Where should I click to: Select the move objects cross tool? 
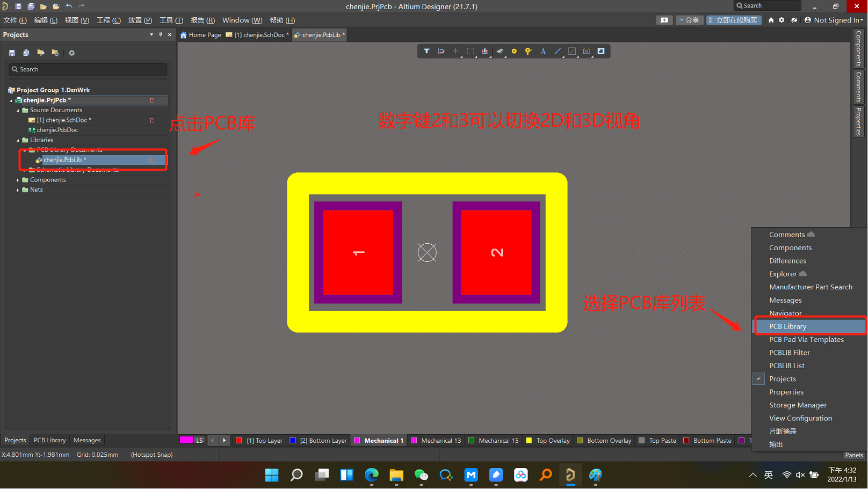pos(455,52)
